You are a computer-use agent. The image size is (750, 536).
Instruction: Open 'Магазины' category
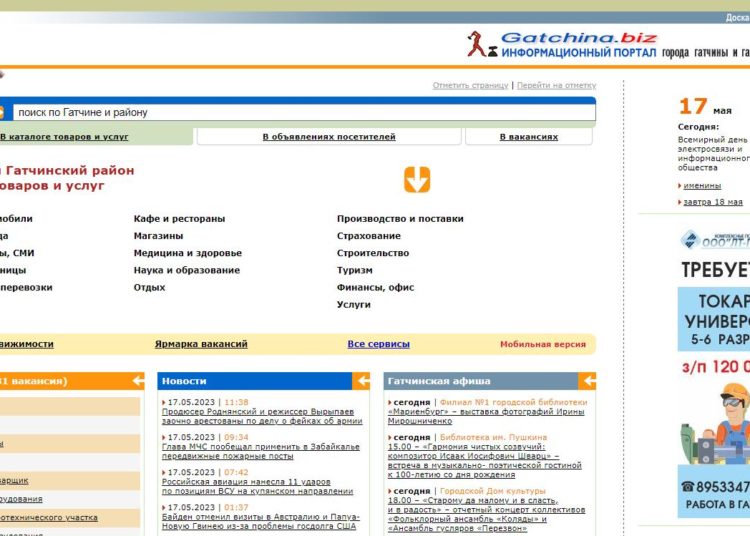point(158,236)
